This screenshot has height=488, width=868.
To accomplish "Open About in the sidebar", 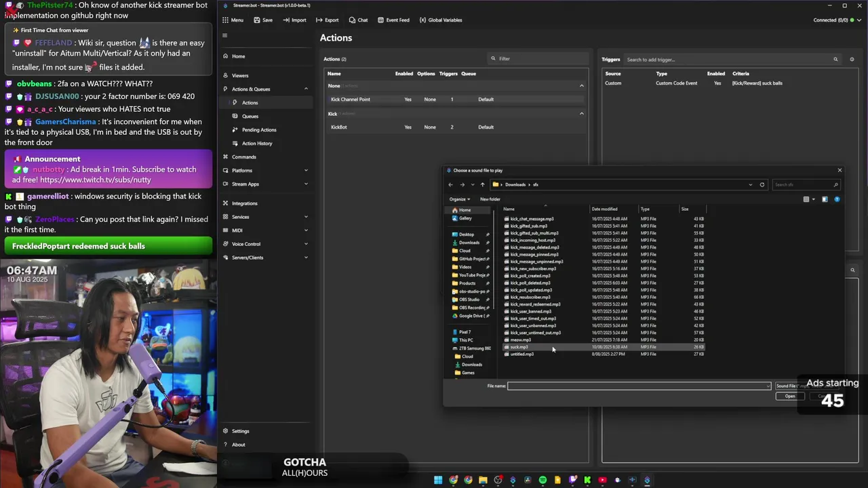I will tap(266, 445).
